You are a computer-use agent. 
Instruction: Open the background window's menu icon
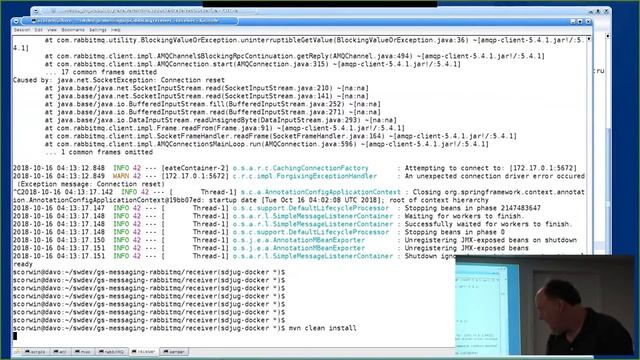pyautogui.click(x=36, y=11)
